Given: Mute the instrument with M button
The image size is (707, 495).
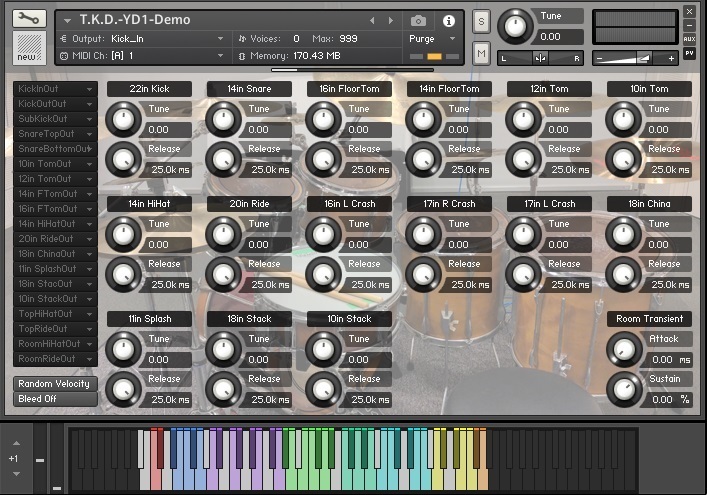Looking at the screenshot, I should click(482, 54).
